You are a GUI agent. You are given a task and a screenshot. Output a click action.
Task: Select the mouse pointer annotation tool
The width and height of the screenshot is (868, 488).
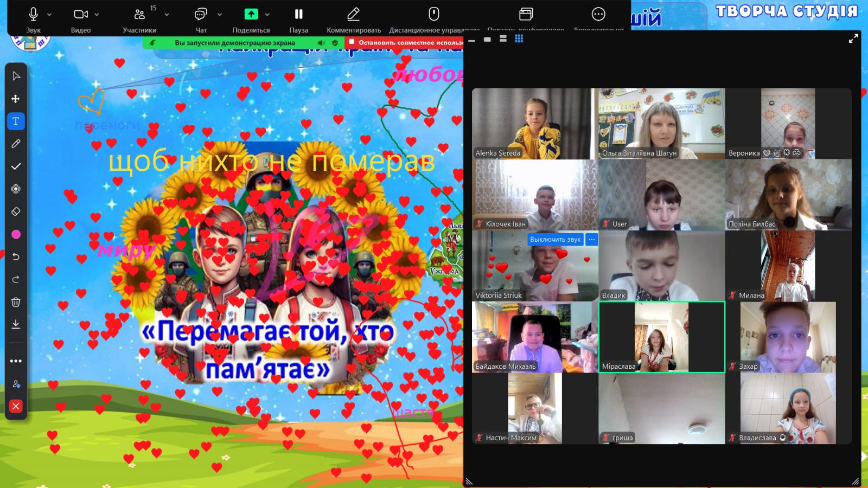click(16, 76)
